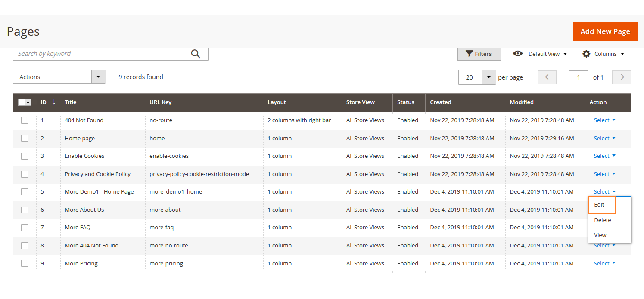644x299 pixels.
Task: Open the Filters button
Action: pyautogui.click(x=479, y=54)
